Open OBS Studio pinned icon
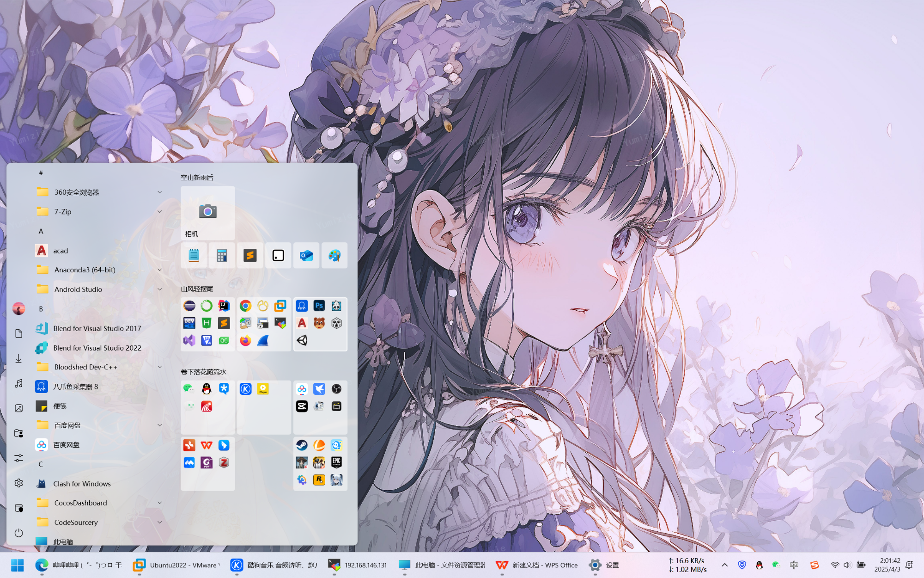The height and width of the screenshot is (578, 924). click(336, 389)
